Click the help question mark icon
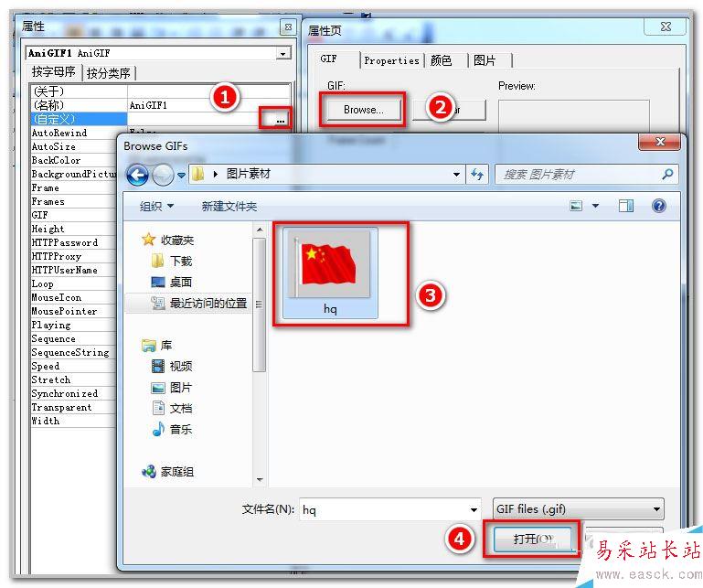703x588 pixels. tap(658, 206)
